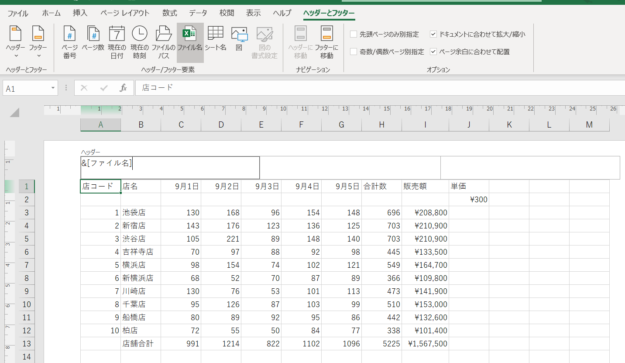Select the ¥1,567,500 total cell
The height and width of the screenshot is (363, 625).
click(425, 343)
